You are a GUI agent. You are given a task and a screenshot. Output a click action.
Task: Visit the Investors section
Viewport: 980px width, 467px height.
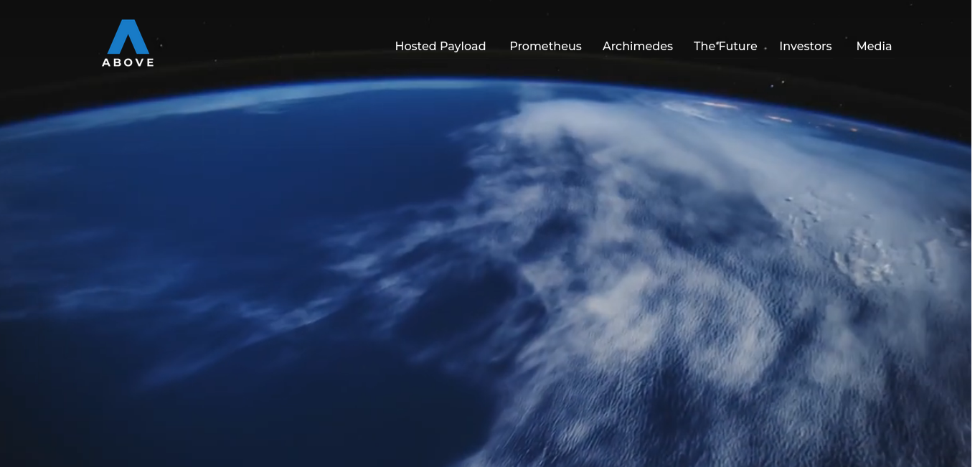[806, 46]
